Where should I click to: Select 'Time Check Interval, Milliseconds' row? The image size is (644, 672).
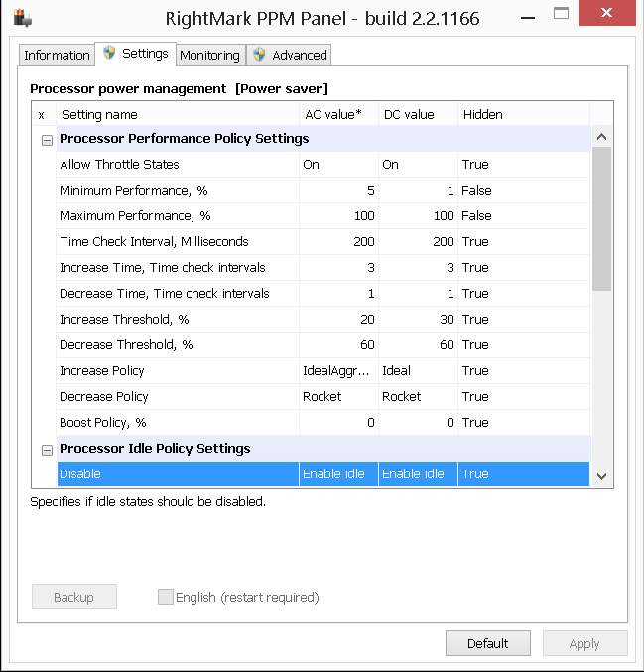(x=323, y=242)
